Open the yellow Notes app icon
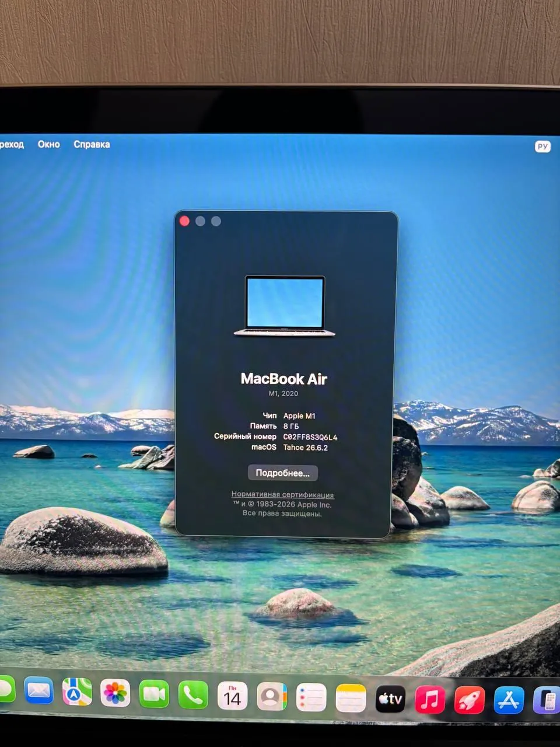The height and width of the screenshot is (747, 560). [x=351, y=698]
